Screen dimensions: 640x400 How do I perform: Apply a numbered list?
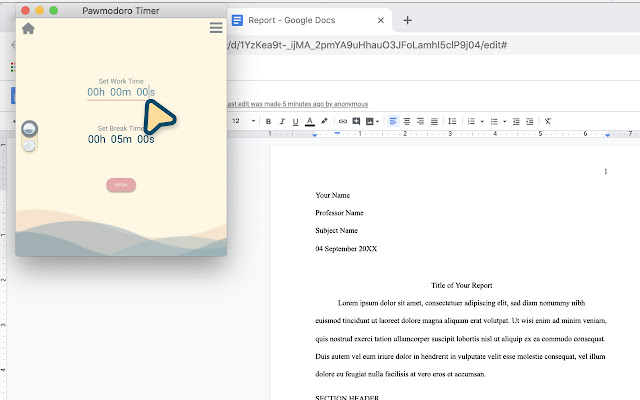471,121
